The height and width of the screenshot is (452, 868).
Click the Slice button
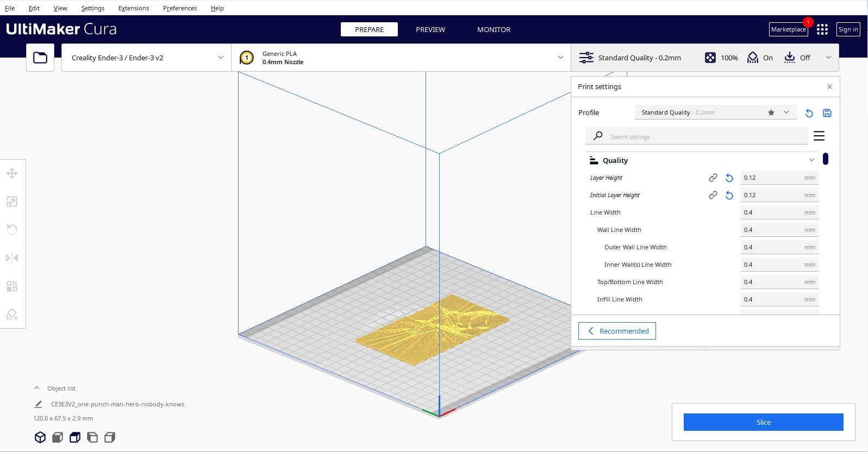click(x=764, y=422)
